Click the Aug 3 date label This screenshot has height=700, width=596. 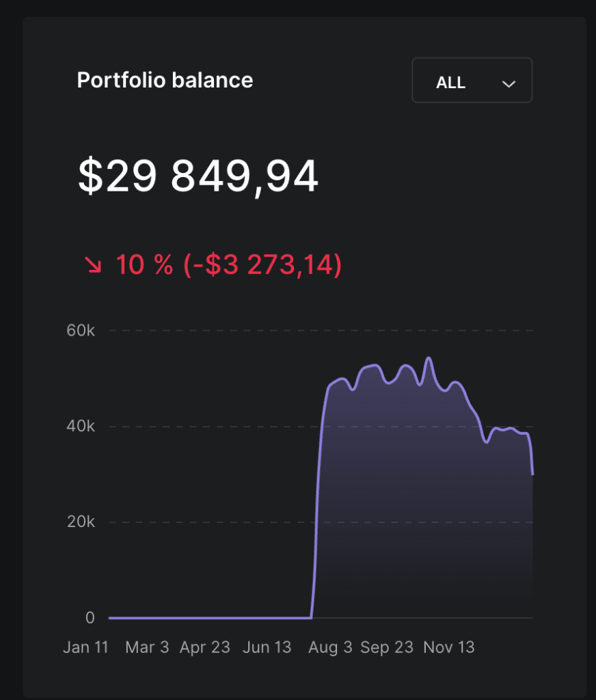[x=330, y=647]
